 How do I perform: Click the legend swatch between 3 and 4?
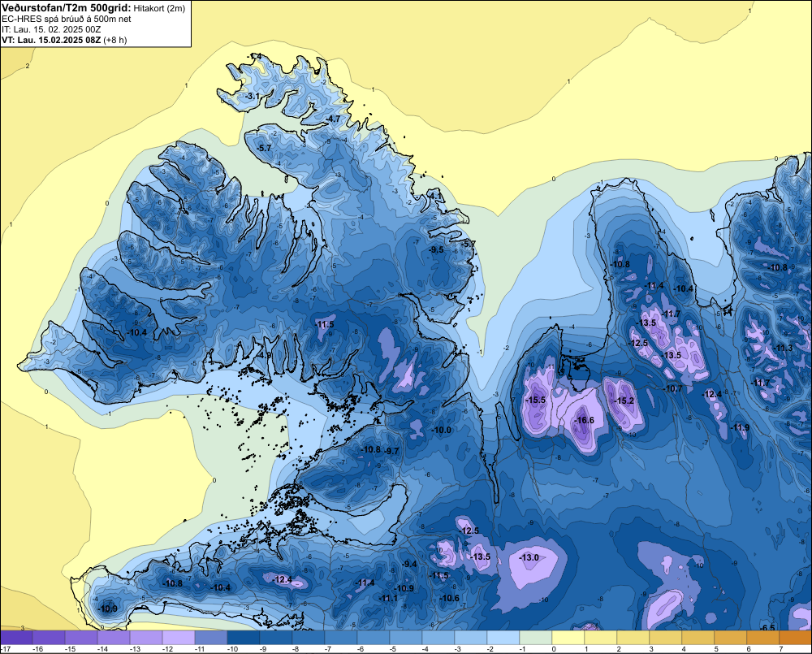pos(666,638)
